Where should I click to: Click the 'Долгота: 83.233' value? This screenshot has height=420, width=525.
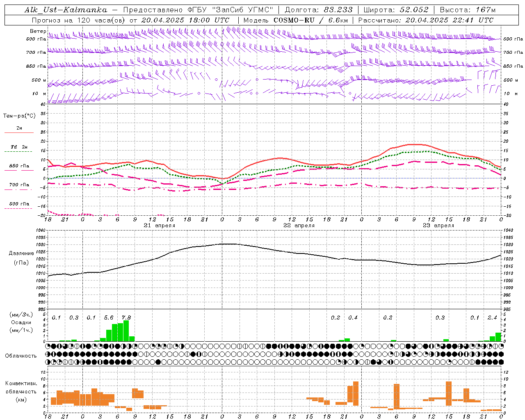[318, 10]
